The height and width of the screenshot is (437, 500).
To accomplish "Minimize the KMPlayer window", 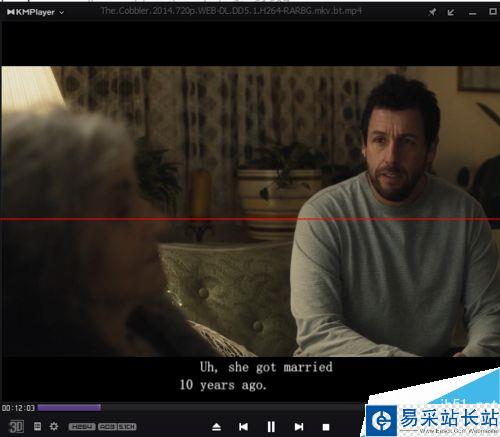I will pos(472,14).
